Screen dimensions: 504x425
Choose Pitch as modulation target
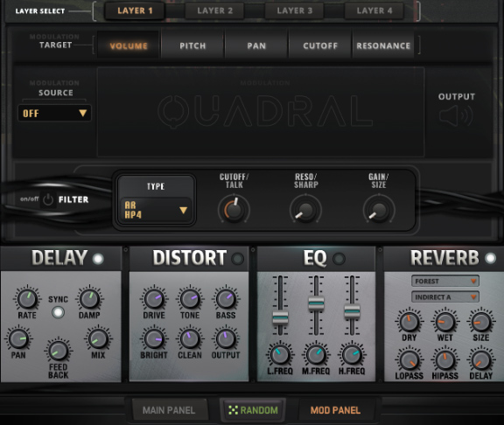click(x=192, y=45)
